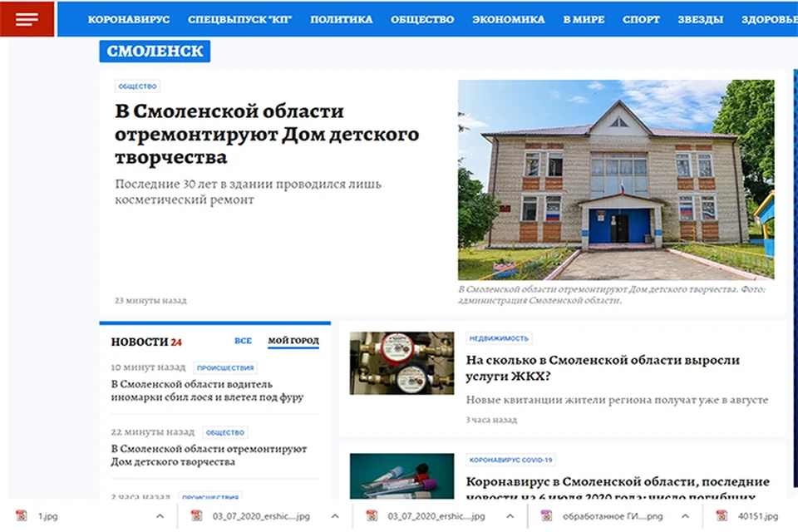This screenshot has height=532, width=798.
Task: Switch news feed to ВСЕ
Action: click(x=243, y=341)
